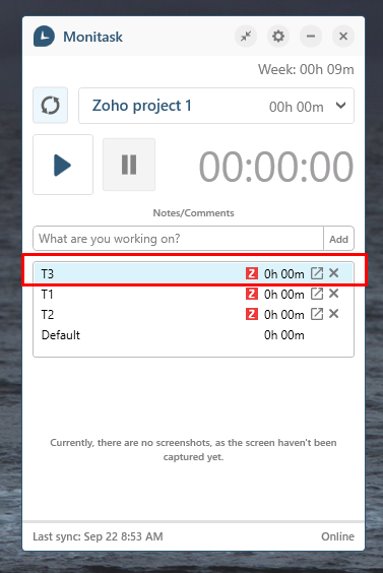Remove task T3 with its X icon
The width and height of the screenshot is (383, 573).
click(334, 273)
